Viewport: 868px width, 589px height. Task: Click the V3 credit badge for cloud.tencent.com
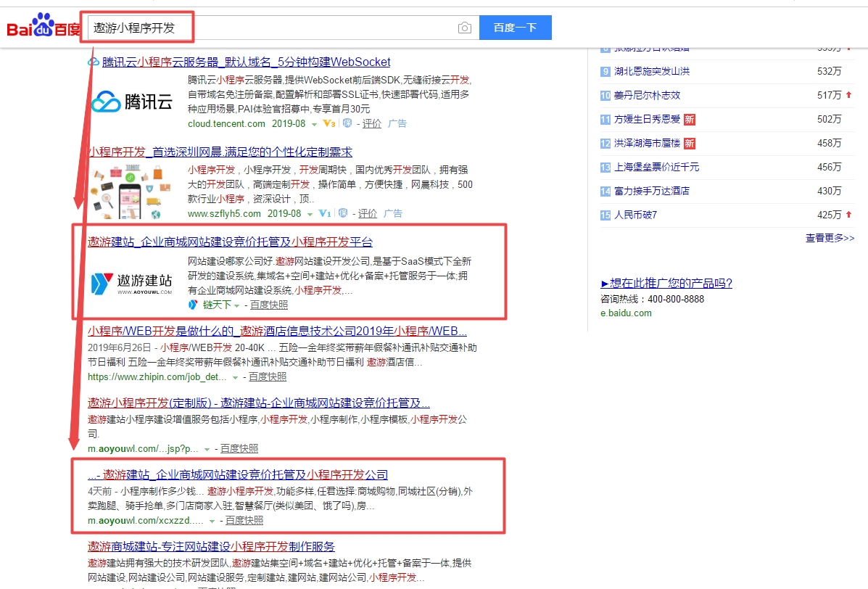328,123
